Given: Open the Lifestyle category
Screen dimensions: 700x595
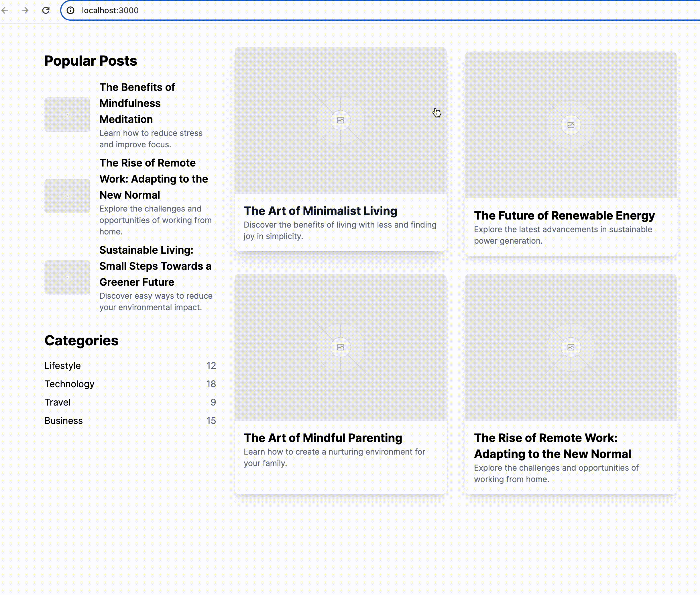Looking at the screenshot, I should (x=63, y=366).
